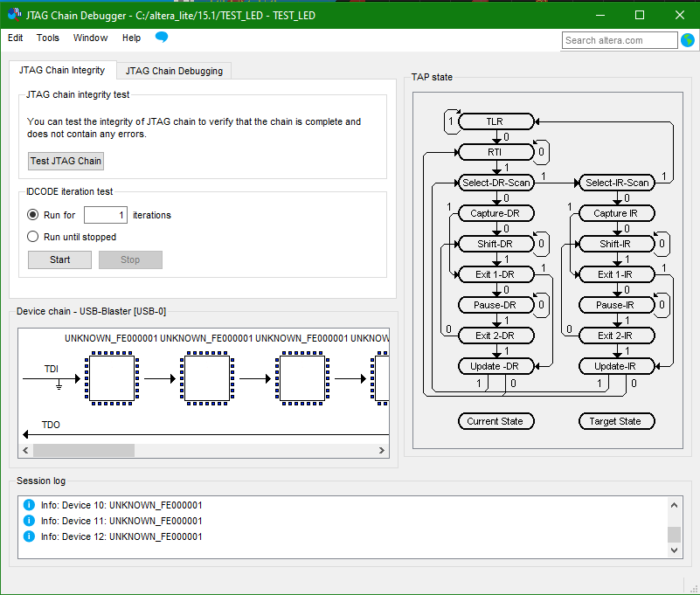The image size is (700, 595).
Task: Click the Search altera.com field
Action: (620, 40)
